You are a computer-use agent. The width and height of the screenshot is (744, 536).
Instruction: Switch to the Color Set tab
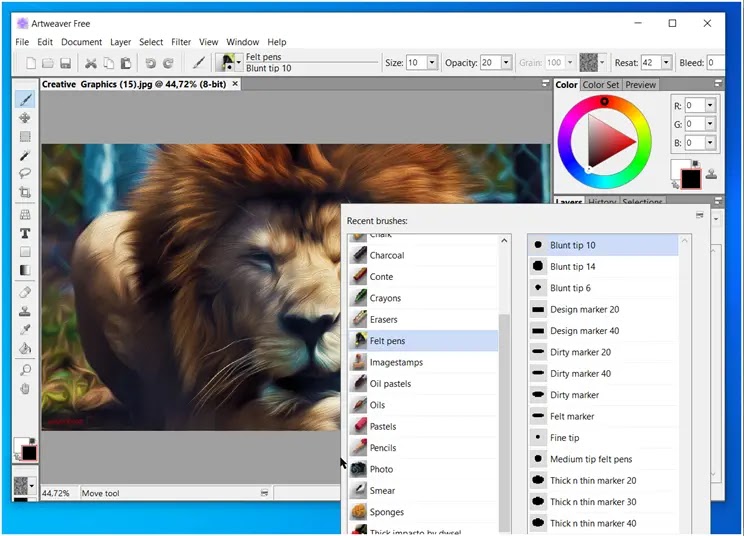pos(601,84)
